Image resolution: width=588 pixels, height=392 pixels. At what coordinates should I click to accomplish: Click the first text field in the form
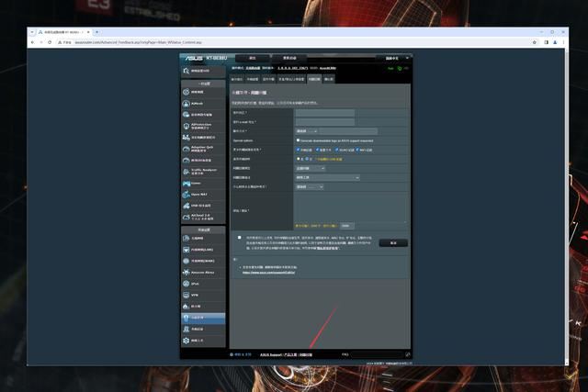pos(324,113)
